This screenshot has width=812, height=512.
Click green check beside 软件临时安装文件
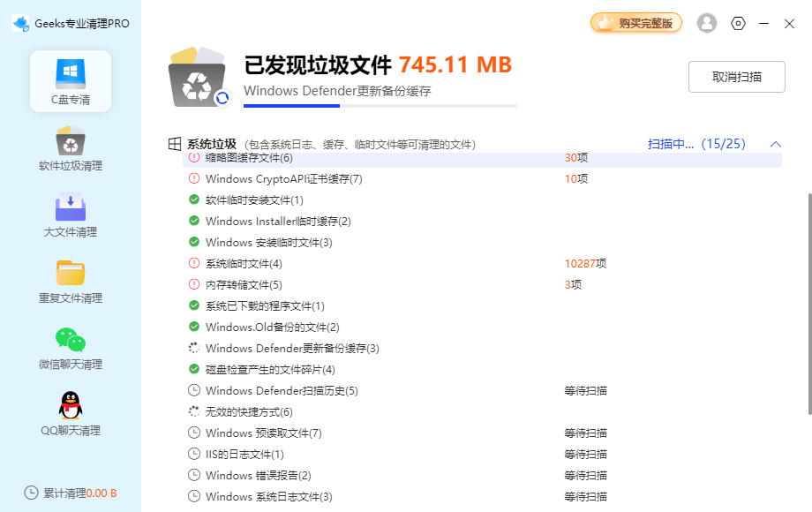[193, 200]
